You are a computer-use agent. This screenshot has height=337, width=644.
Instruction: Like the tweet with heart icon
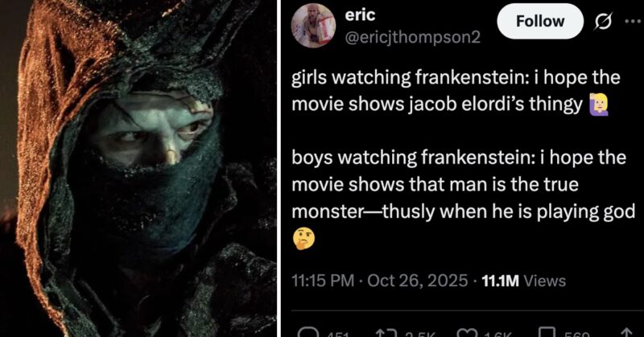(x=467, y=333)
